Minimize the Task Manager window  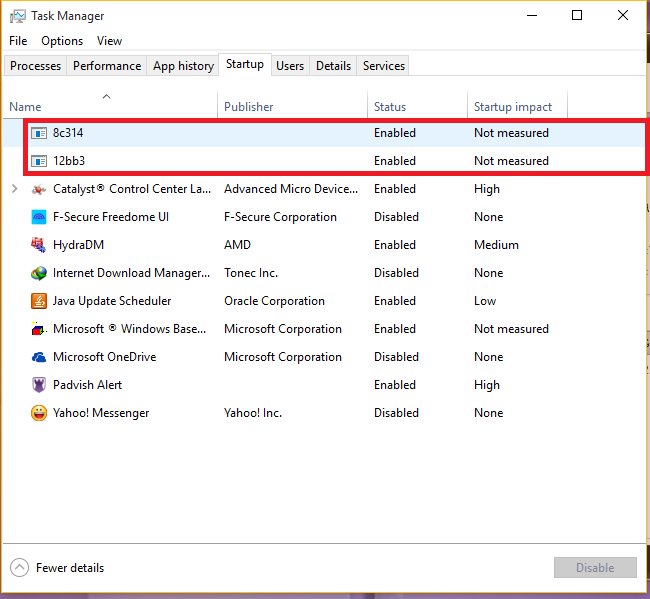tap(532, 16)
